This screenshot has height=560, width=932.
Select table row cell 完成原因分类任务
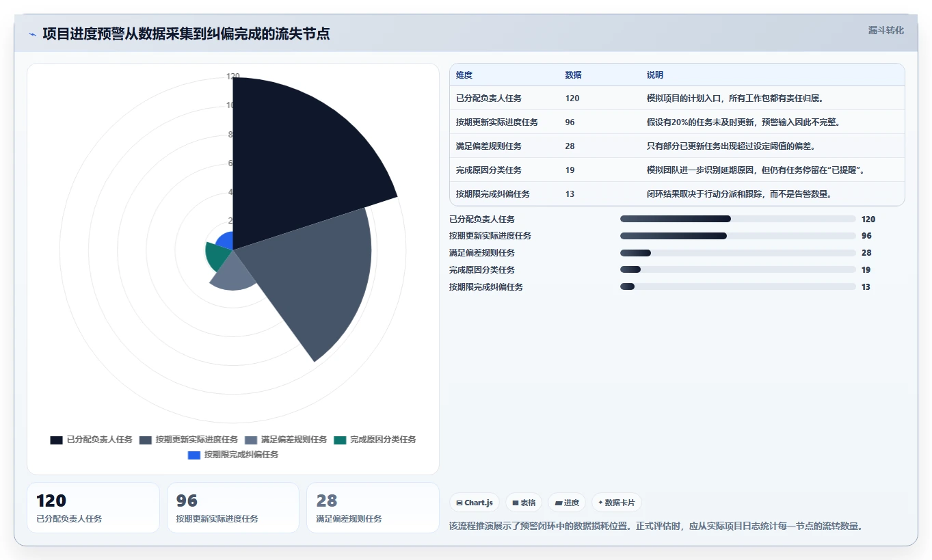pyautogui.click(x=489, y=170)
